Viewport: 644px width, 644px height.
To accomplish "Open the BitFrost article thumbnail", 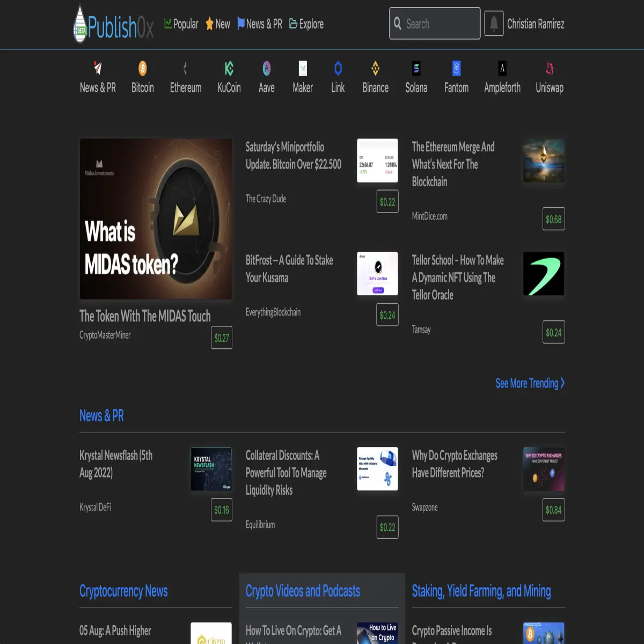I will pyautogui.click(x=378, y=274).
